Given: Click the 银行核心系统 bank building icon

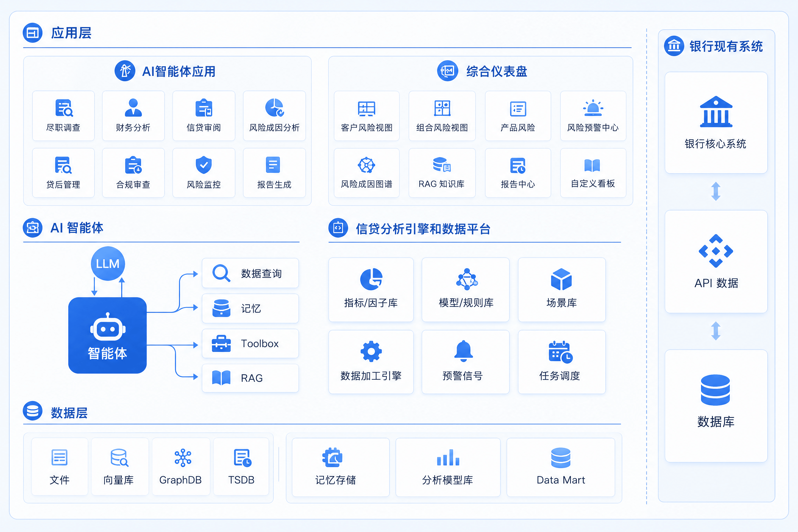Looking at the screenshot, I should (716, 112).
